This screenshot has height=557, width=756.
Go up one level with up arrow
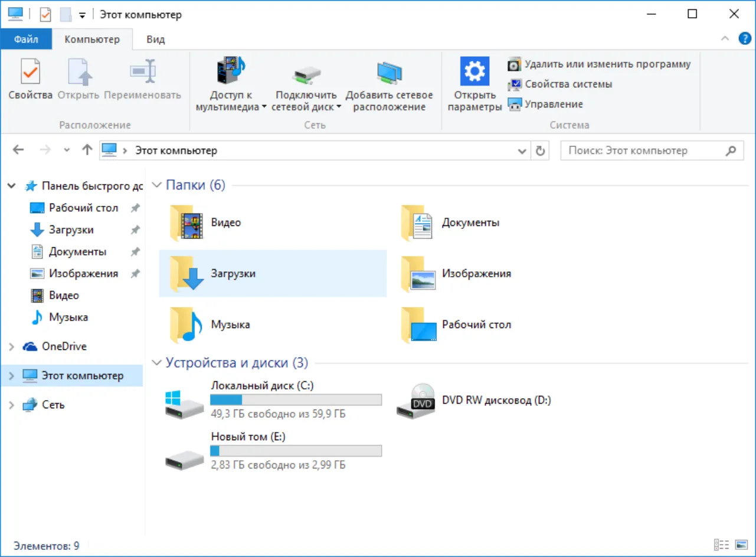click(x=87, y=150)
